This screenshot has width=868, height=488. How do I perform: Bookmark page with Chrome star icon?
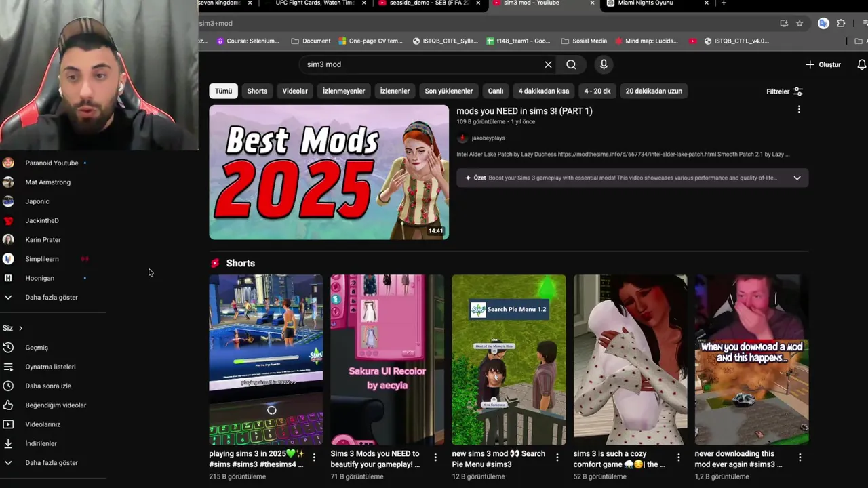click(x=800, y=23)
